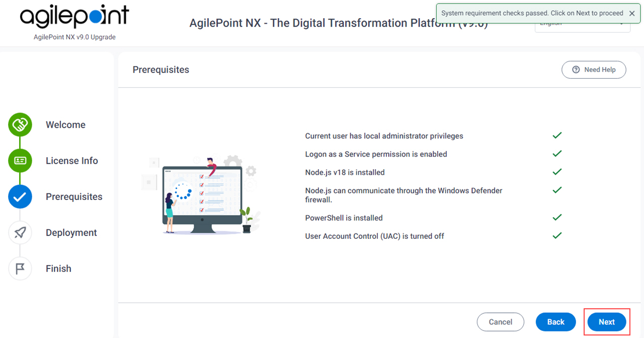Click the question mark help icon
The height and width of the screenshot is (338, 644).
(x=576, y=70)
